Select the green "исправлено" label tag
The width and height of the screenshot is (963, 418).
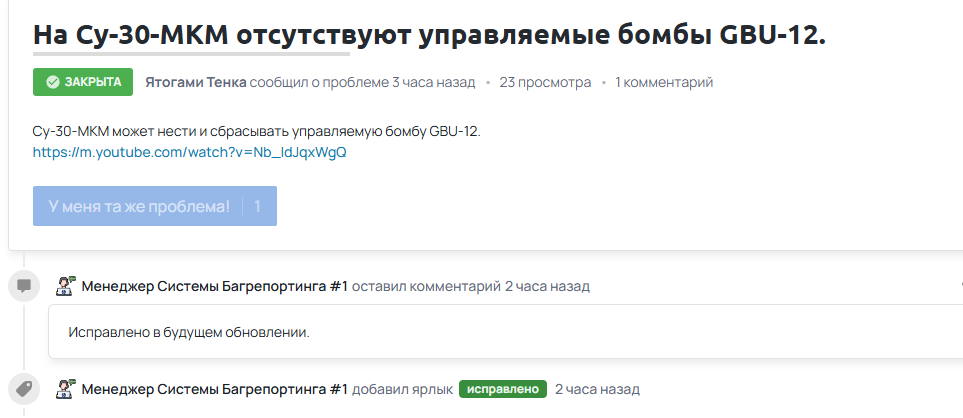tap(503, 389)
